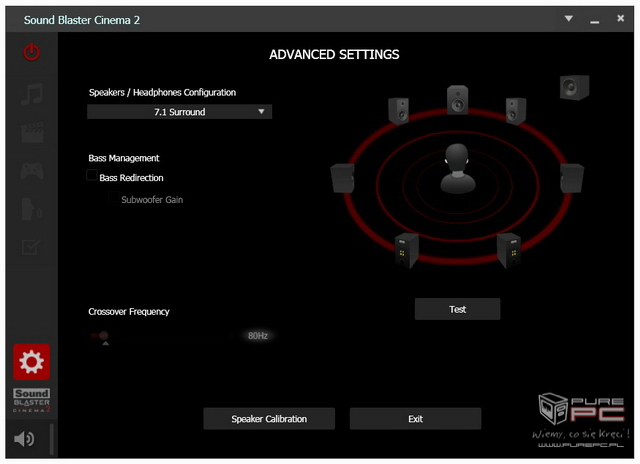Select the red settings gear icon
The height and width of the screenshot is (464, 640).
pyautogui.click(x=31, y=362)
